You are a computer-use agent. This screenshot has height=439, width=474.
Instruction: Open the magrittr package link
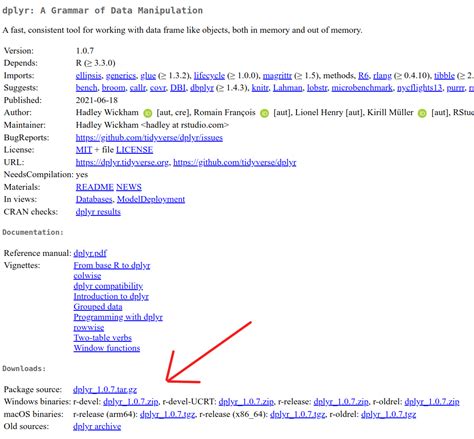[x=277, y=76]
